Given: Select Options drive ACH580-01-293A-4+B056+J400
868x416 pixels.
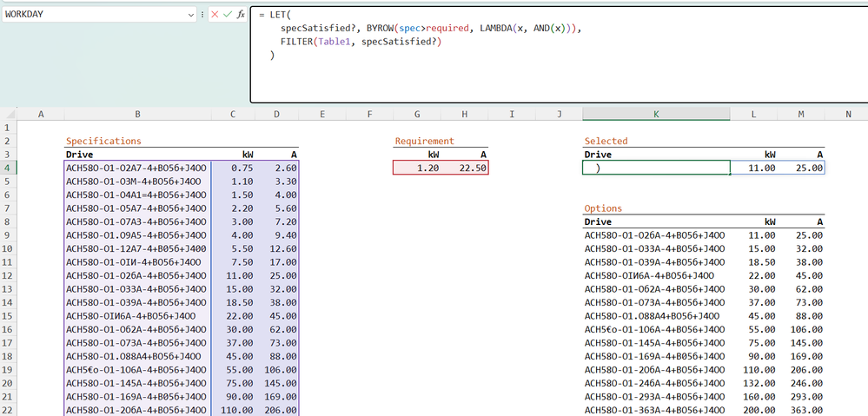Looking at the screenshot, I should tap(656, 397).
